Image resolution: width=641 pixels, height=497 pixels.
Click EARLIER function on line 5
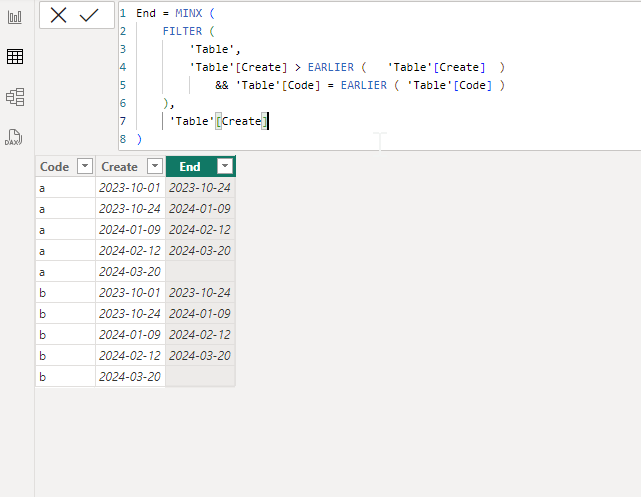pos(364,85)
